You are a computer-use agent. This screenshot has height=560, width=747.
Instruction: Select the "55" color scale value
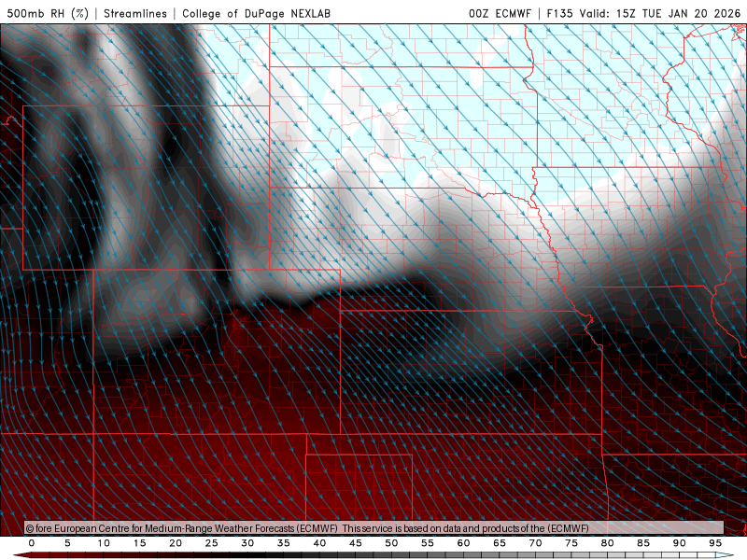(x=428, y=543)
